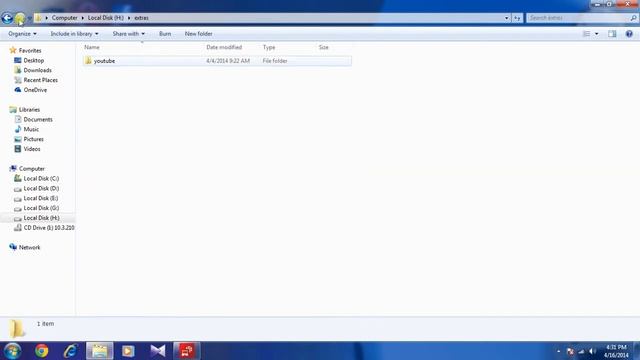Select Favorites in navigation pane
This screenshot has width=640, height=360.
coord(30,51)
